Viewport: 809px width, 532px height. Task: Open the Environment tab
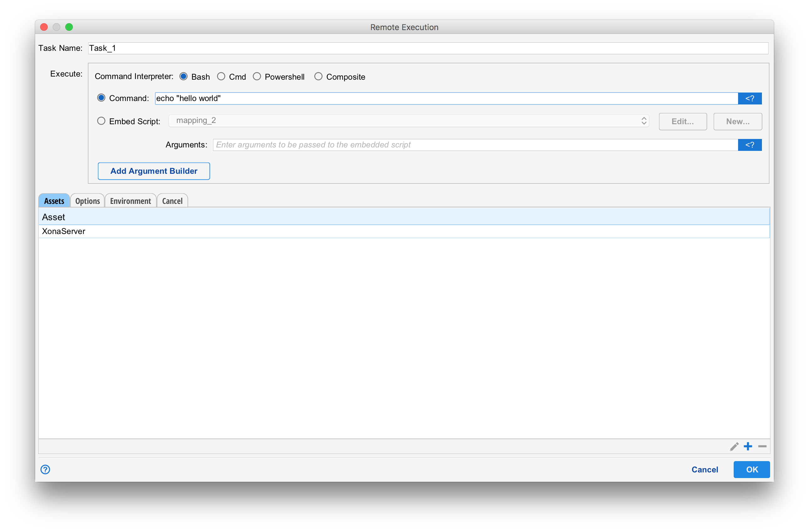pos(131,201)
